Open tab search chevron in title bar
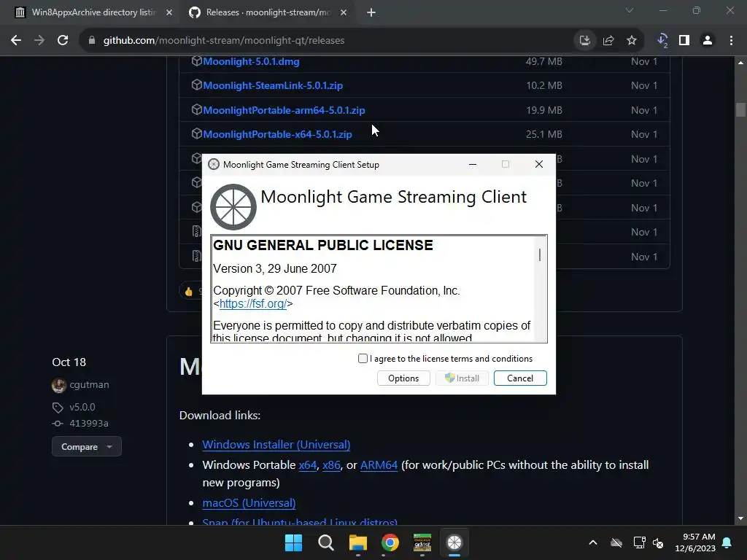Screen dimensions: 747x560 pos(630,10)
